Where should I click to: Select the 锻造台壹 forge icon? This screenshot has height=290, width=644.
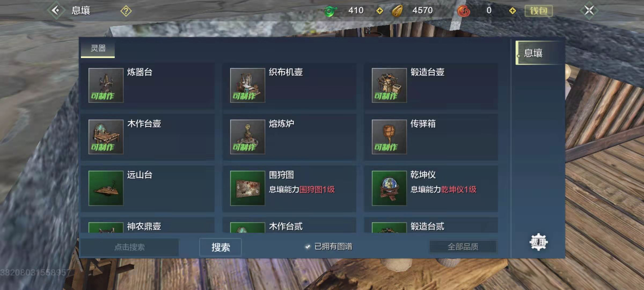pyautogui.click(x=389, y=85)
